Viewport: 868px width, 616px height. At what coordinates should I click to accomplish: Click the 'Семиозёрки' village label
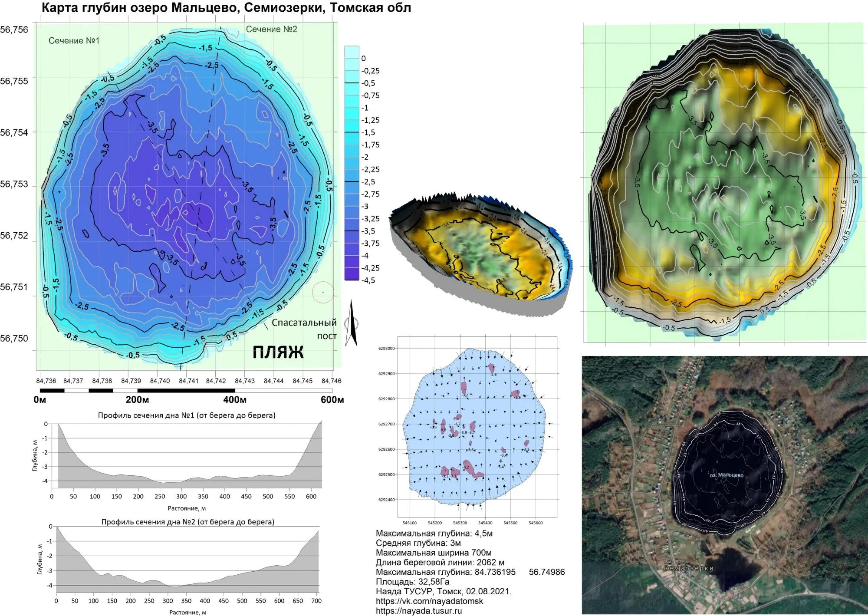point(688,568)
